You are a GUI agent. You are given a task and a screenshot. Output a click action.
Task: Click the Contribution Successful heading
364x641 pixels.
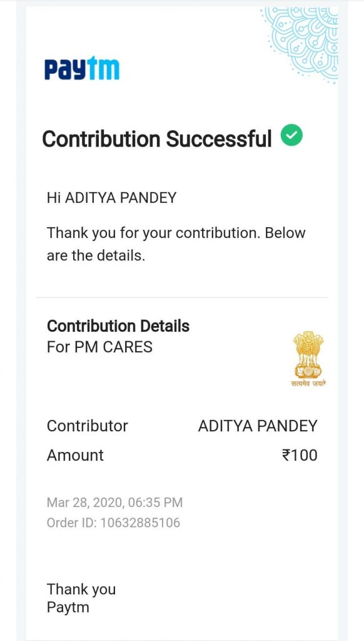(157, 138)
